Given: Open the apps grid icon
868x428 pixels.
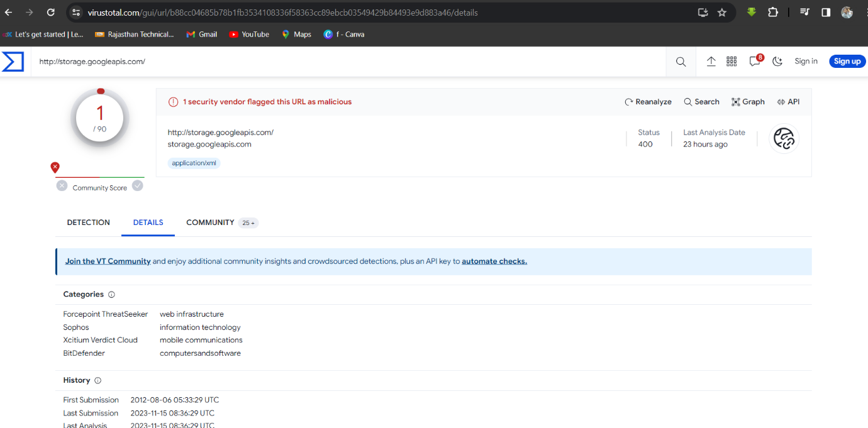Looking at the screenshot, I should [x=732, y=62].
